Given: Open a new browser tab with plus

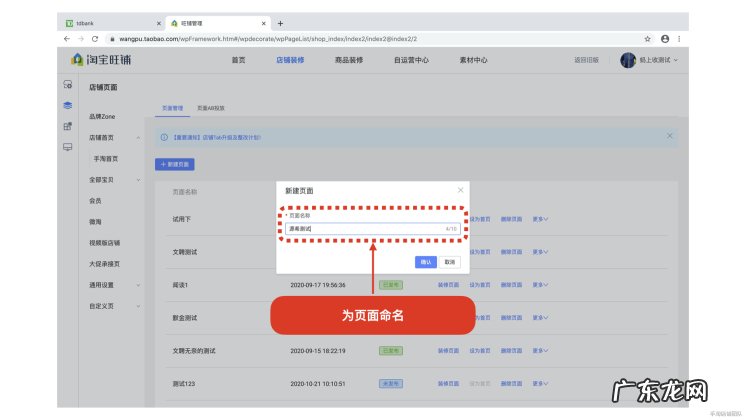Looking at the screenshot, I should pyautogui.click(x=280, y=23).
